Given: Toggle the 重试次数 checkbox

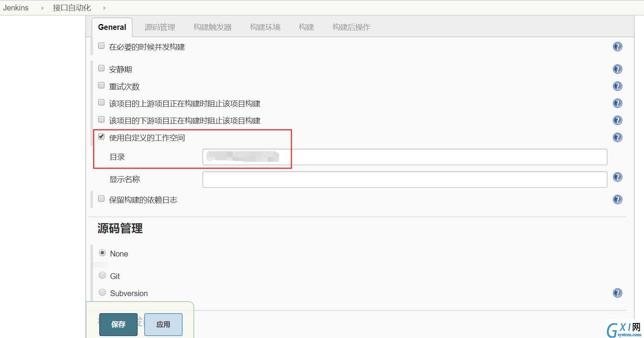Looking at the screenshot, I should click(x=101, y=85).
